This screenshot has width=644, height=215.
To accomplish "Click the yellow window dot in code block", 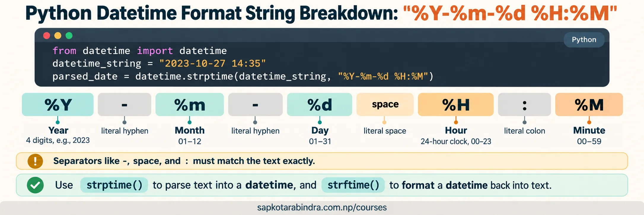I will pyautogui.click(x=58, y=36).
